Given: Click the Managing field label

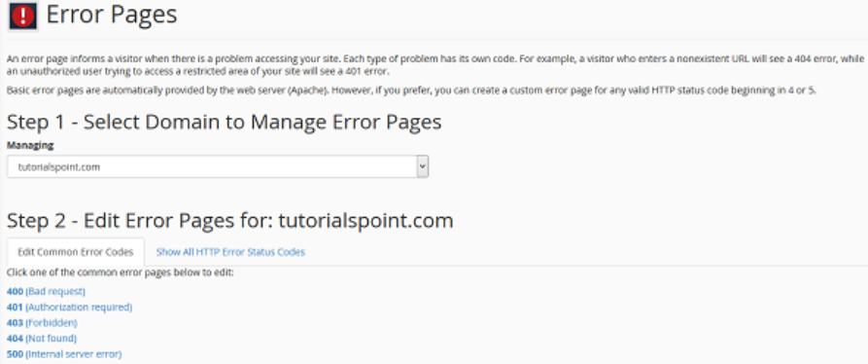Looking at the screenshot, I should point(30,145).
